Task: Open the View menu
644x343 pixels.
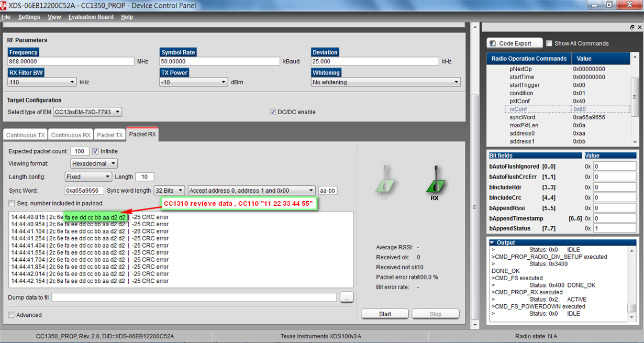Action: pos(54,17)
